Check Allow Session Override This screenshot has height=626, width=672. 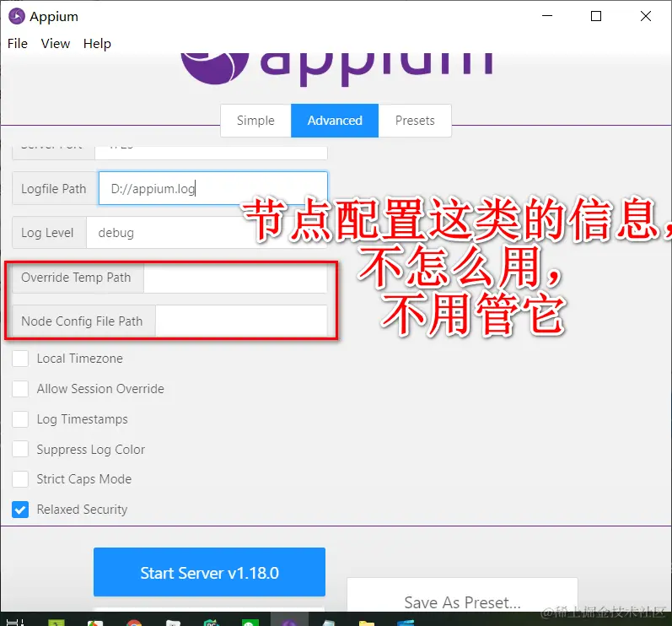tap(20, 388)
